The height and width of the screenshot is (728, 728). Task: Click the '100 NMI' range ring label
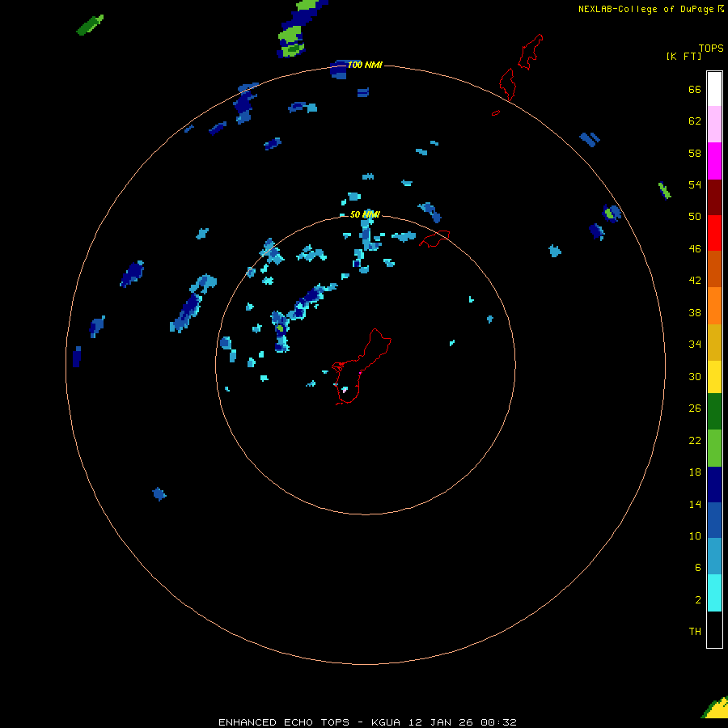click(x=365, y=65)
